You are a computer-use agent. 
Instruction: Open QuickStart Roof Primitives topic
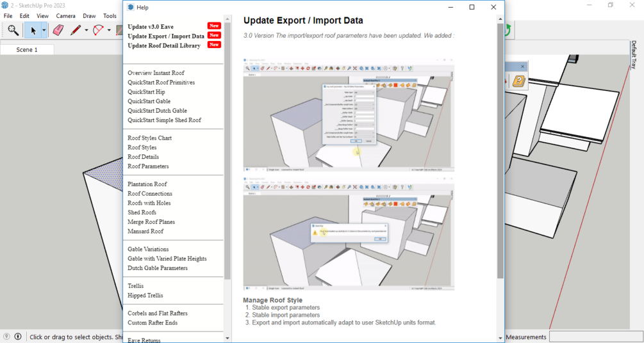[x=161, y=83]
